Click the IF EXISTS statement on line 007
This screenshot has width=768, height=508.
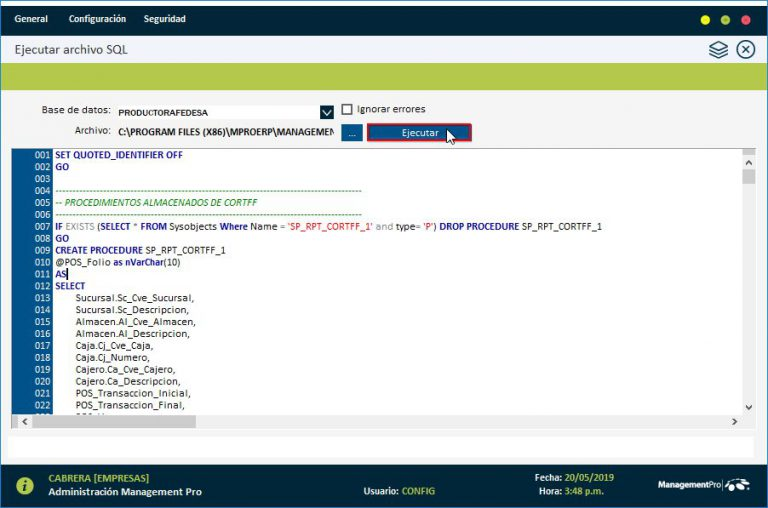tap(328, 226)
